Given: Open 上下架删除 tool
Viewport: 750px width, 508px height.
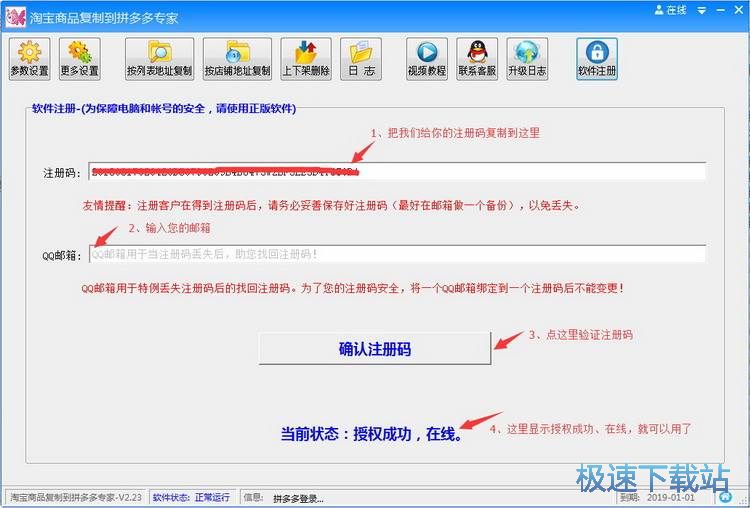Looking at the screenshot, I should [306, 59].
